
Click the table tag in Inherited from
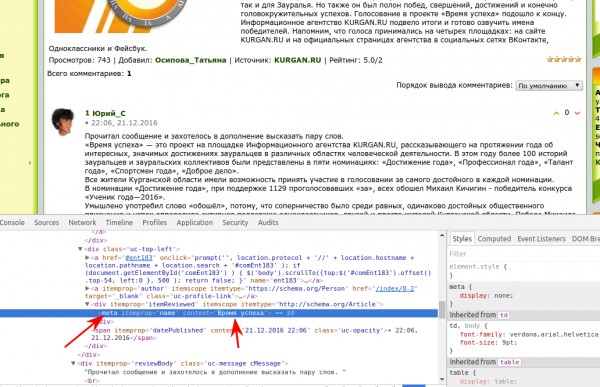coord(509,362)
